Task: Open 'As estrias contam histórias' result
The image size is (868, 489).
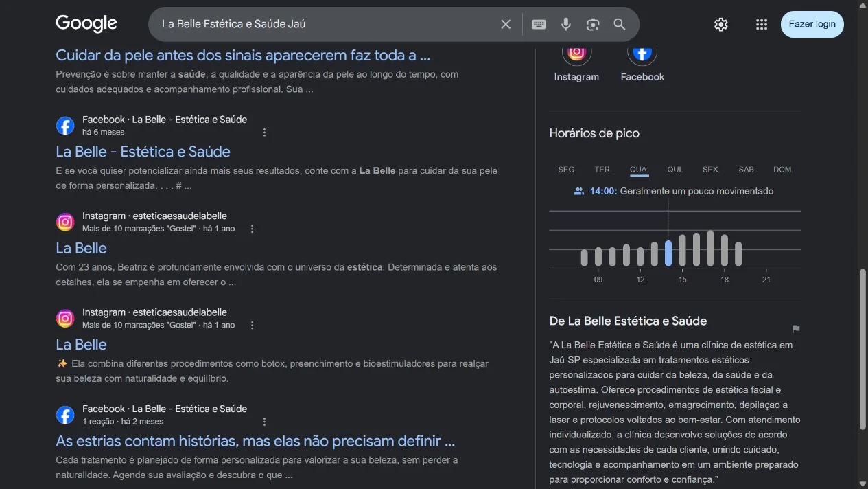Action: (x=255, y=441)
